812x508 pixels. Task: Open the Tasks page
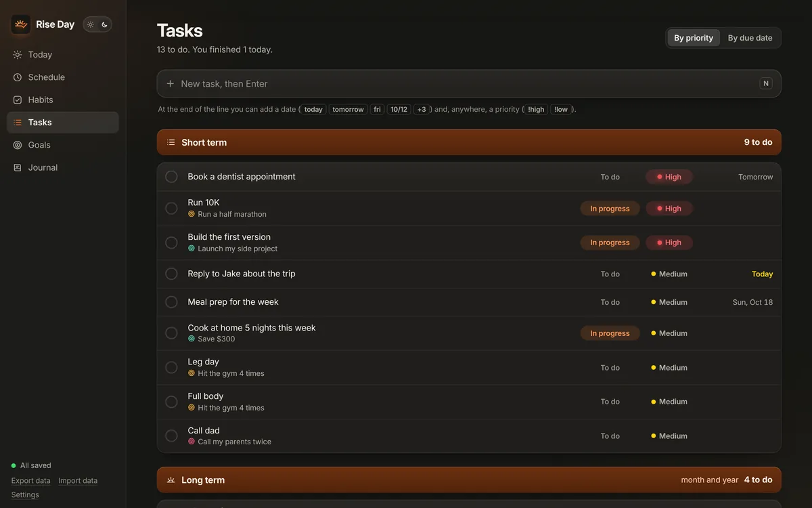point(63,123)
